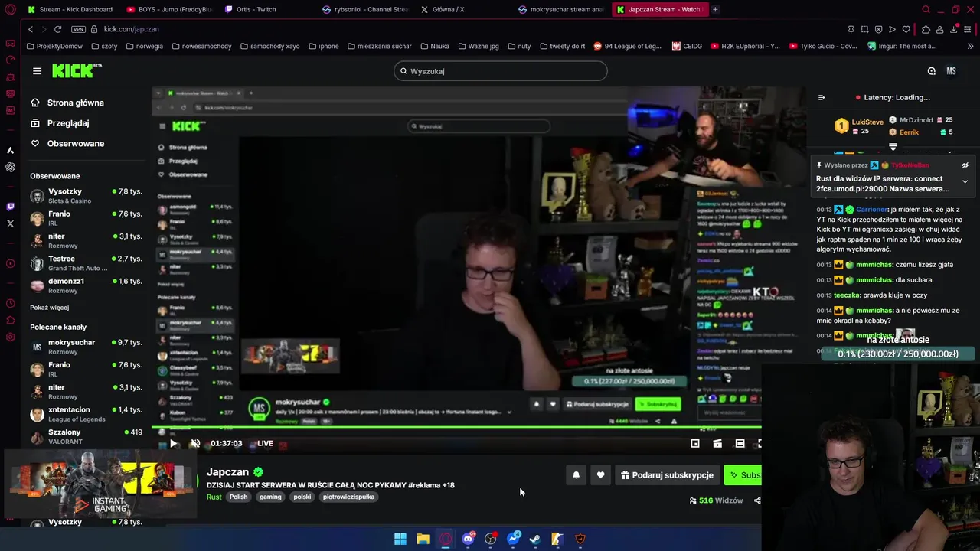Click the piotrowiczispulka tag
The height and width of the screenshot is (551, 980).
click(348, 497)
